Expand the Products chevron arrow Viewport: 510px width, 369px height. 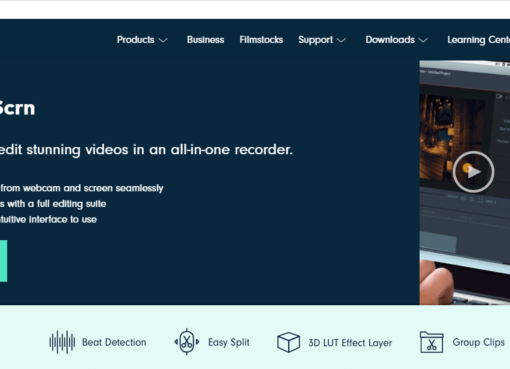pyautogui.click(x=163, y=40)
